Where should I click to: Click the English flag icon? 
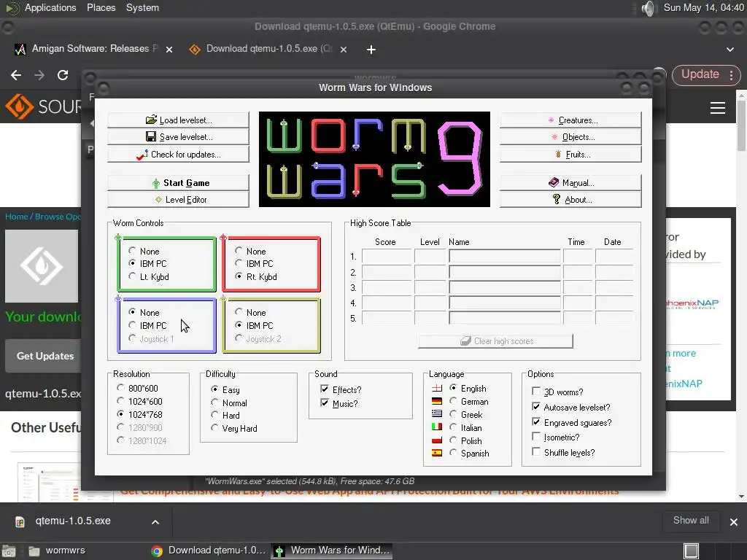pyautogui.click(x=437, y=388)
